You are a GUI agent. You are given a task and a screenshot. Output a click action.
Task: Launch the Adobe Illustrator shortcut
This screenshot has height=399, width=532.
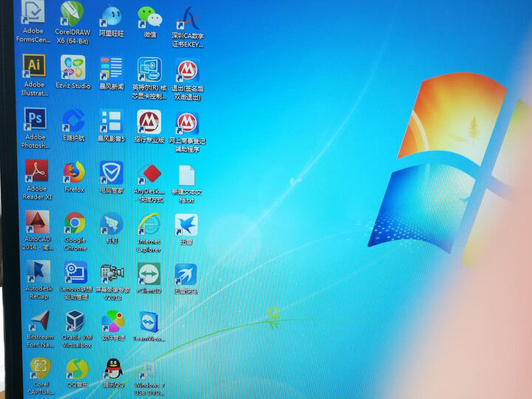[34, 65]
